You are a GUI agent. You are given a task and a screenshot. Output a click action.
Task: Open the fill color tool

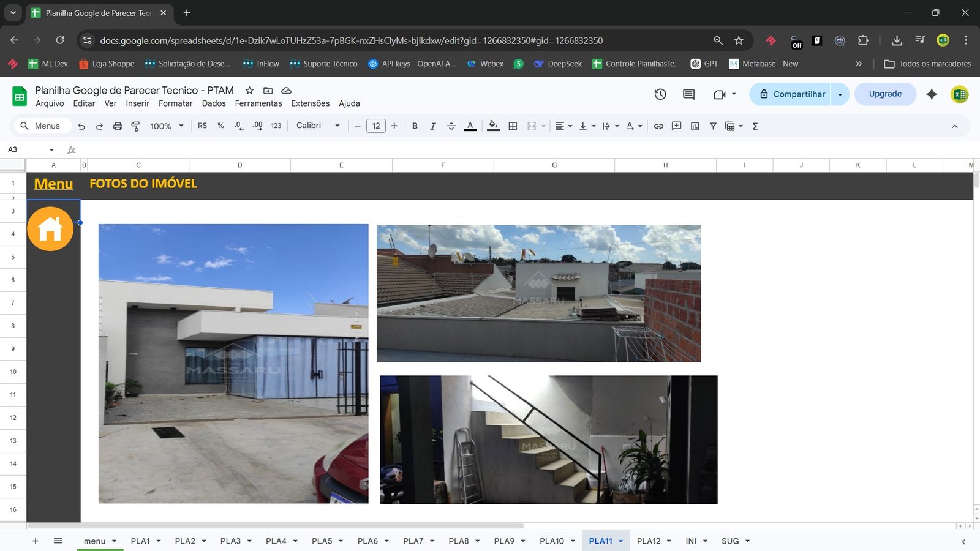pos(494,126)
